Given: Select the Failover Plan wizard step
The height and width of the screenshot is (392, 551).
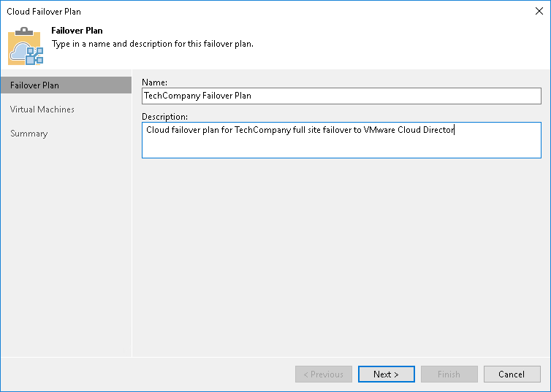Looking at the screenshot, I should point(66,85).
